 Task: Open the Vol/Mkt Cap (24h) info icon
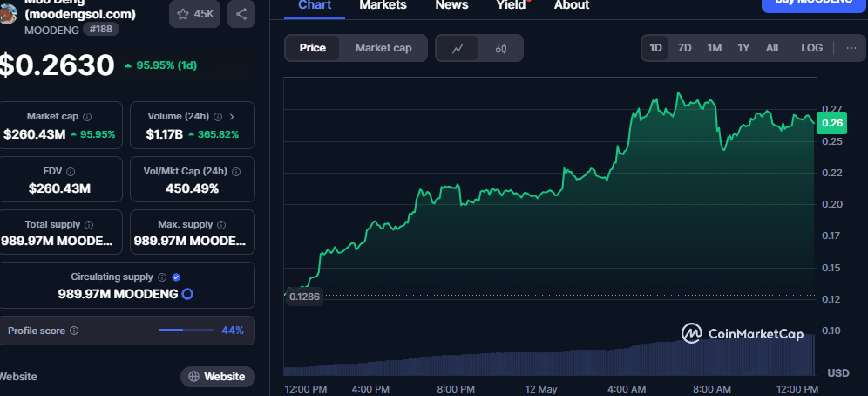tap(236, 172)
